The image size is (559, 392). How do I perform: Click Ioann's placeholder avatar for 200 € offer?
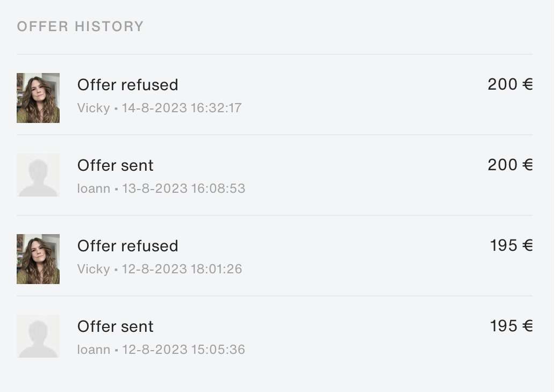[38, 175]
